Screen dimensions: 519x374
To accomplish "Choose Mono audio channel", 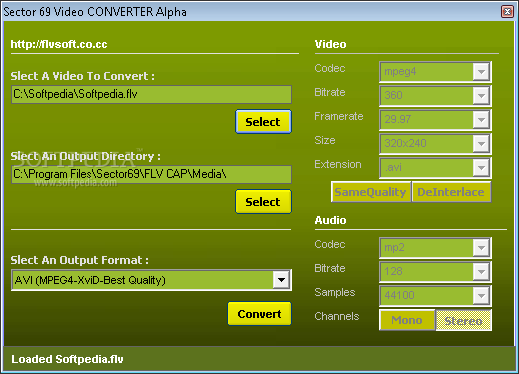I will tap(407, 320).
